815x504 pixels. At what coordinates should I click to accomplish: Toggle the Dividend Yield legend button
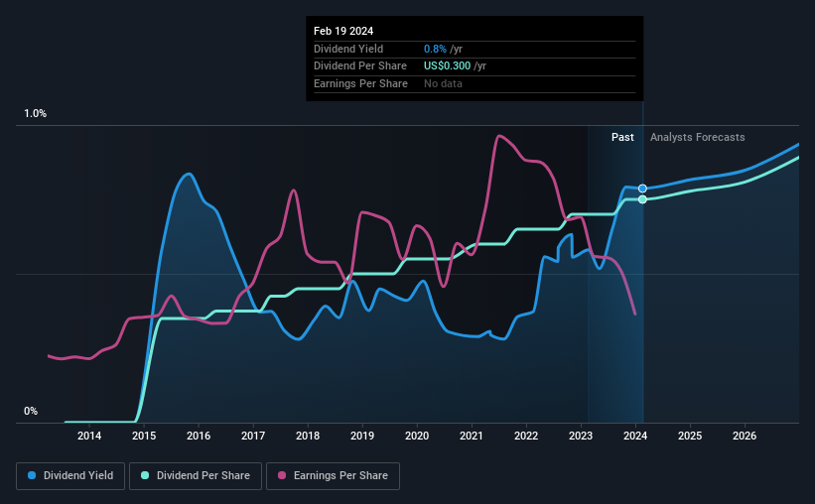pos(70,476)
